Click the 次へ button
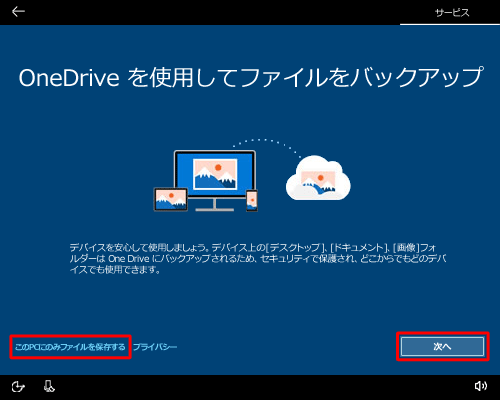500x400 pixels. click(442, 347)
